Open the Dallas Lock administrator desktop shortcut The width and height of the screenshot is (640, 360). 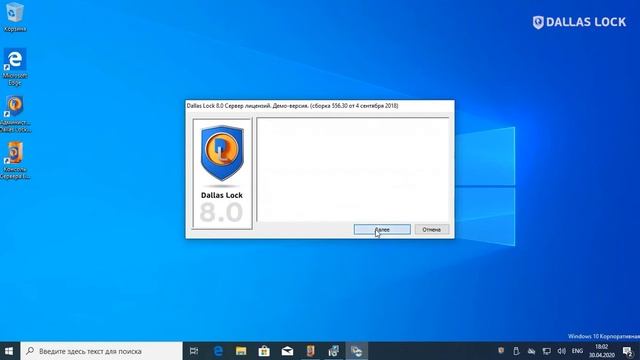[x=15, y=114]
